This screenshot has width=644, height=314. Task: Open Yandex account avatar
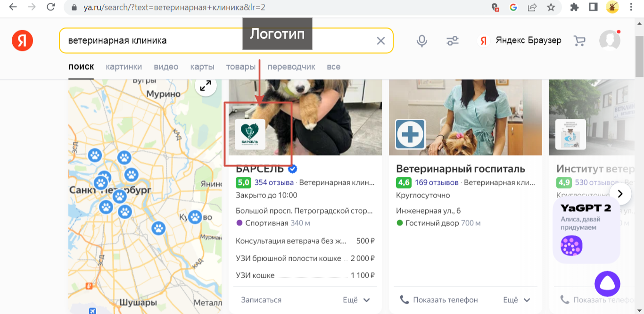tap(610, 41)
